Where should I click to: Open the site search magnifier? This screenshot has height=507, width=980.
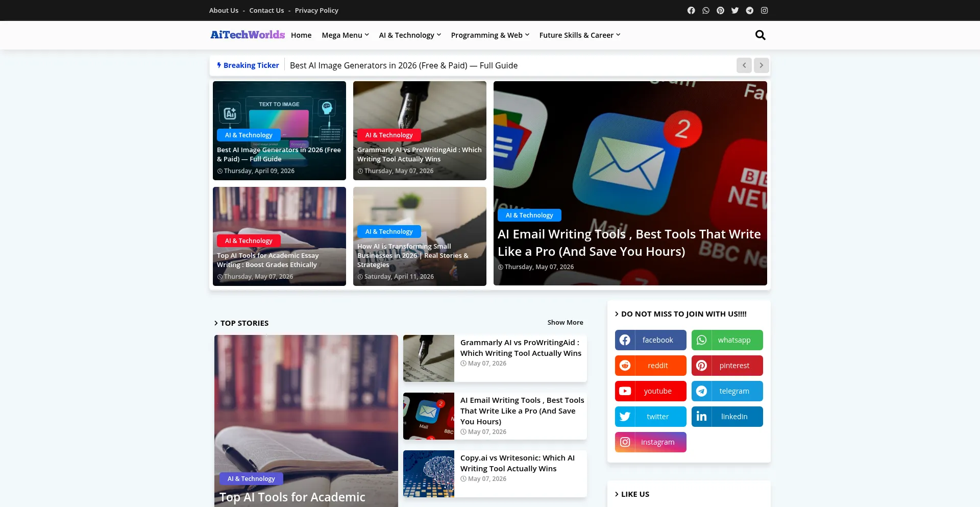point(761,35)
